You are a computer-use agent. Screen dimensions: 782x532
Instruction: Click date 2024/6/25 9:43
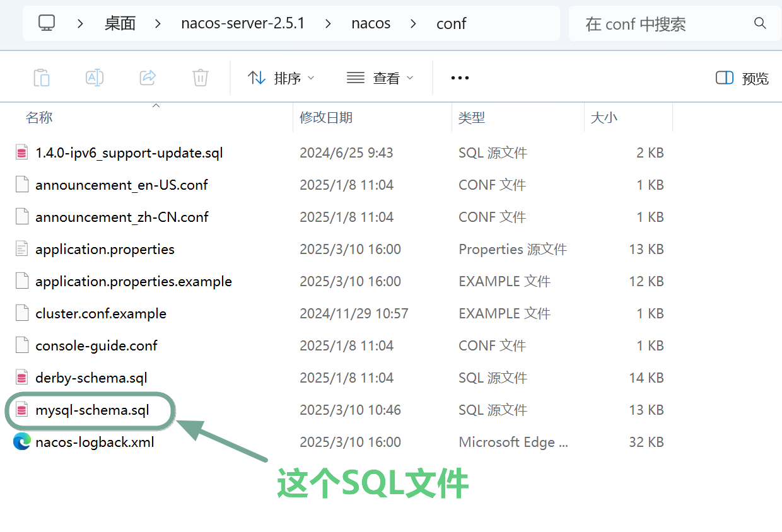346,153
